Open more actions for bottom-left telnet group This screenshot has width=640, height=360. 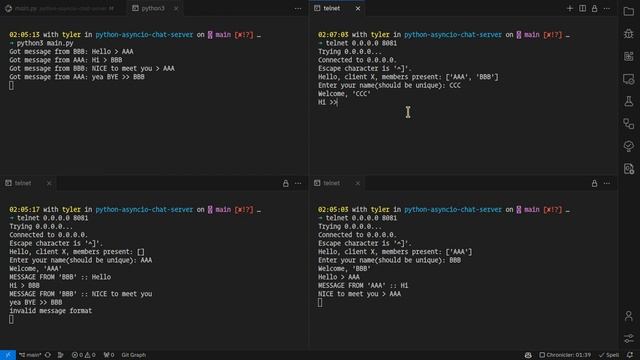(298, 183)
